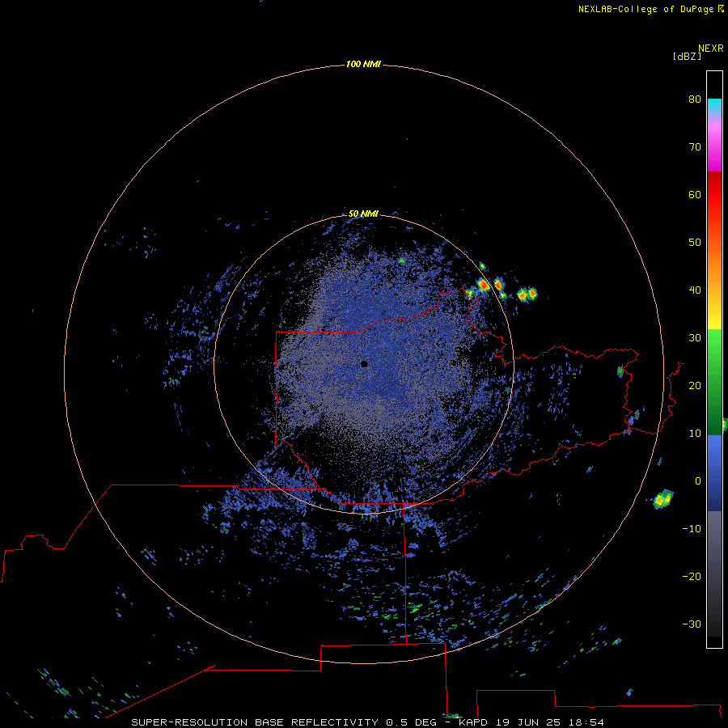728x728 pixels.
Task: Click the 40 tick label on dBZ scale
Action: (x=695, y=290)
